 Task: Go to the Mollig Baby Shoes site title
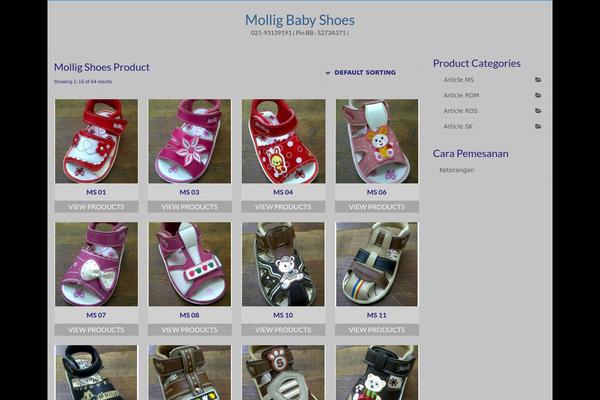pos(300,20)
